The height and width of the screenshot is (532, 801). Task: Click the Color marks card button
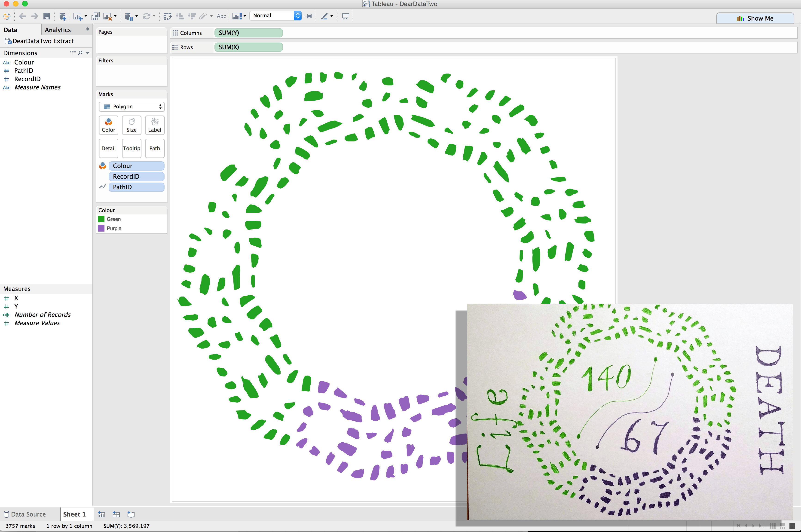click(x=109, y=125)
